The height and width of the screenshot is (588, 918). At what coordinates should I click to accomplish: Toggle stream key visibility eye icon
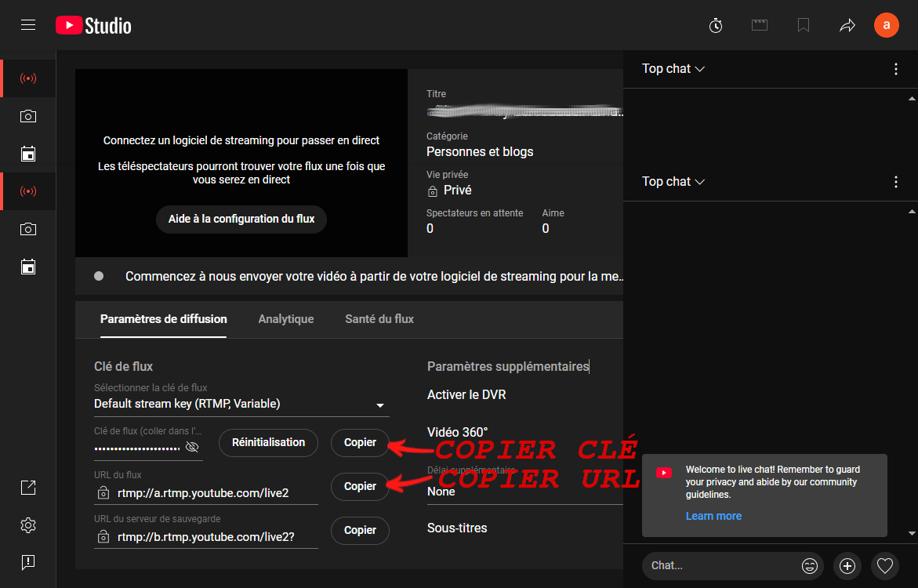[x=192, y=448]
